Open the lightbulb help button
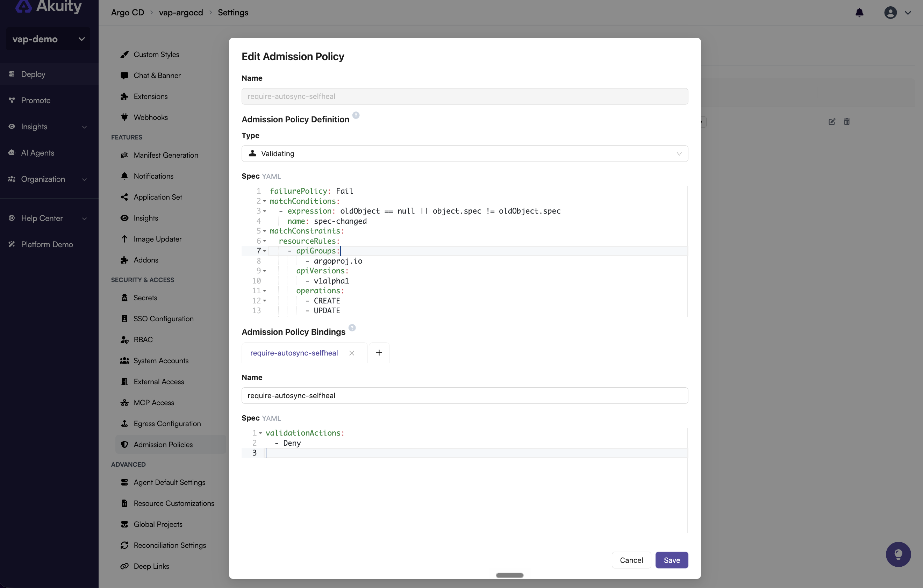Image resolution: width=923 pixels, height=588 pixels. coord(898,554)
